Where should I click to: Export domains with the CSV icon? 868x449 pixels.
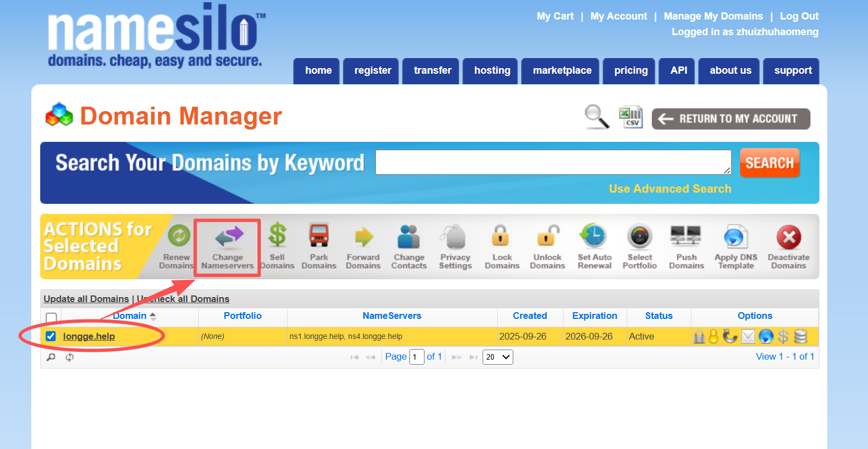pyautogui.click(x=631, y=117)
